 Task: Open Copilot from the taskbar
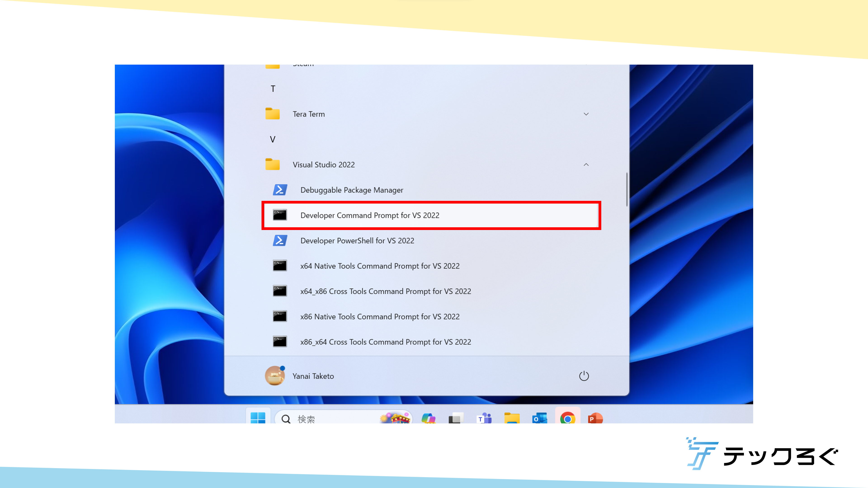pyautogui.click(x=428, y=418)
